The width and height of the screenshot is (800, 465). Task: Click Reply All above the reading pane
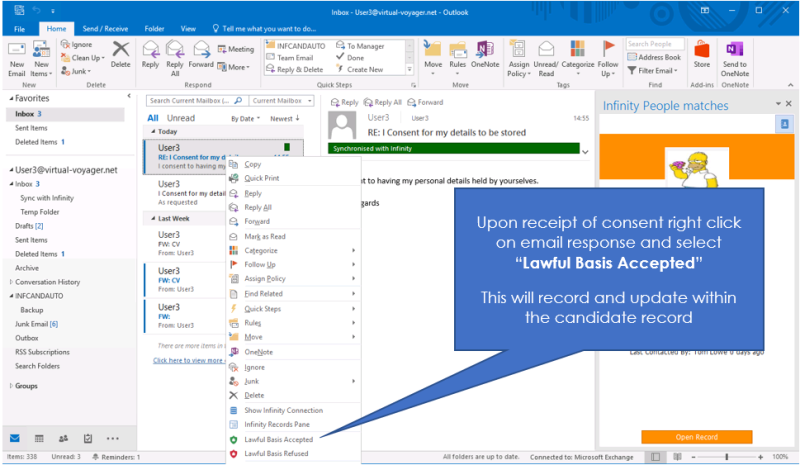coord(382,102)
